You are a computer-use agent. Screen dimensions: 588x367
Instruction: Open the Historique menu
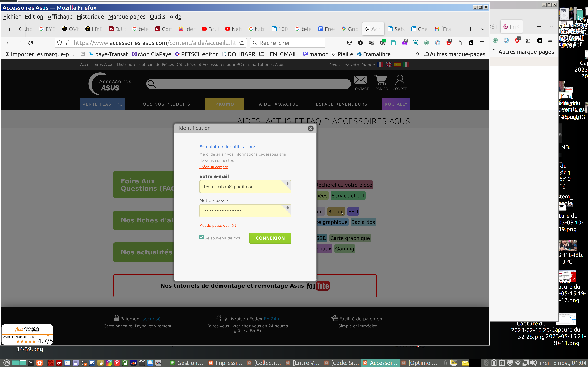(x=90, y=17)
